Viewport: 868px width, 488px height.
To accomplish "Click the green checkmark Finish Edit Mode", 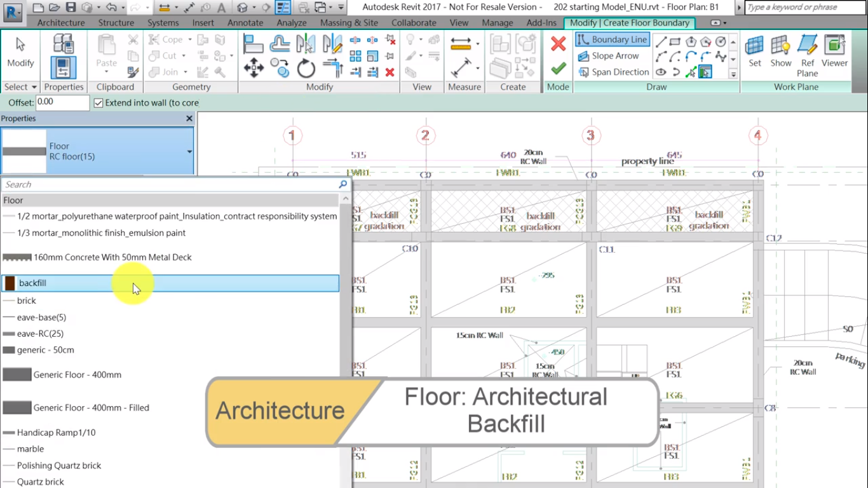I will (558, 68).
